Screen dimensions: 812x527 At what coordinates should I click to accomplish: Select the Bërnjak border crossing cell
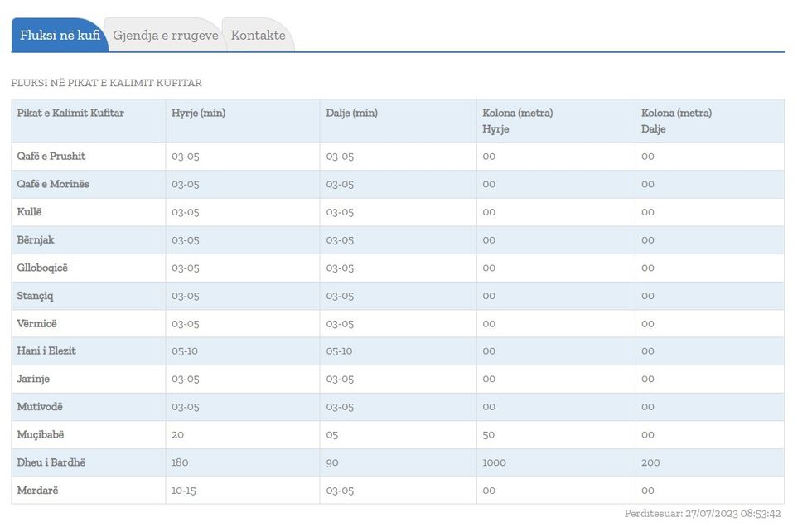coord(36,240)
